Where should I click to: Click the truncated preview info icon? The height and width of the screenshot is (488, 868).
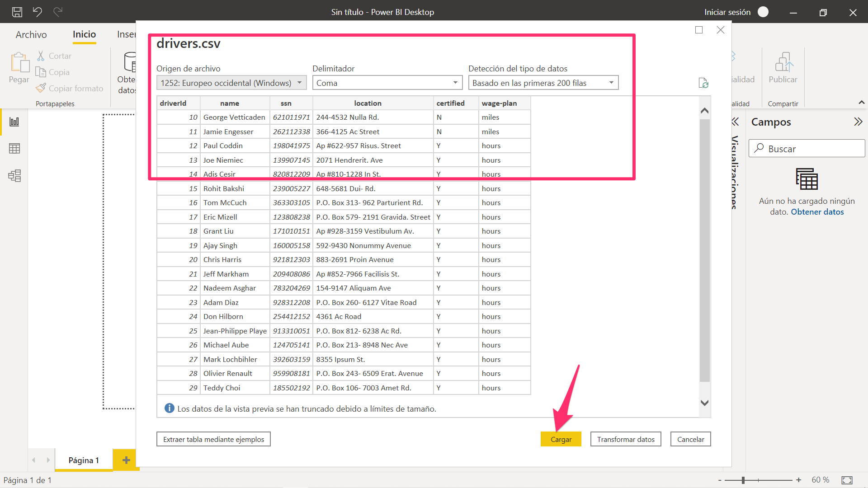pyautogui.click(x=170, y=408)
